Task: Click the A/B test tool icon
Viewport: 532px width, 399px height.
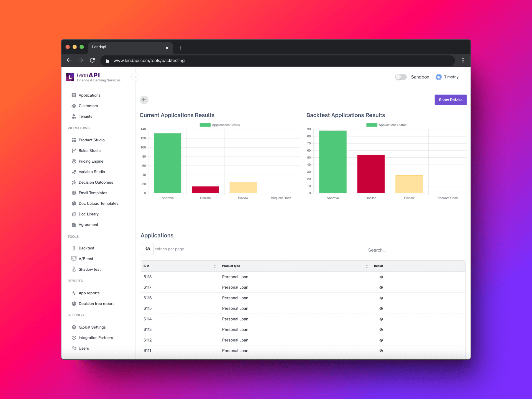Action: [x=73, y=259]
